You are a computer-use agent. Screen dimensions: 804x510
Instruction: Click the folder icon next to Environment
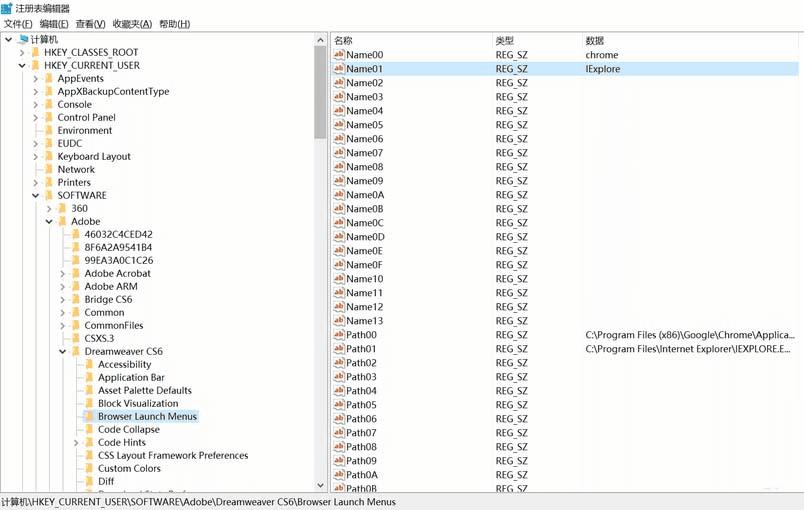49,130
